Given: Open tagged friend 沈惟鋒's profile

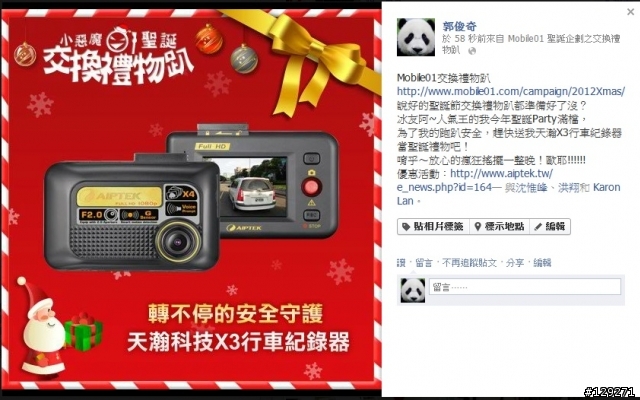Looking at the screenshot, I should pyautogui.click(x=530, y=187).
